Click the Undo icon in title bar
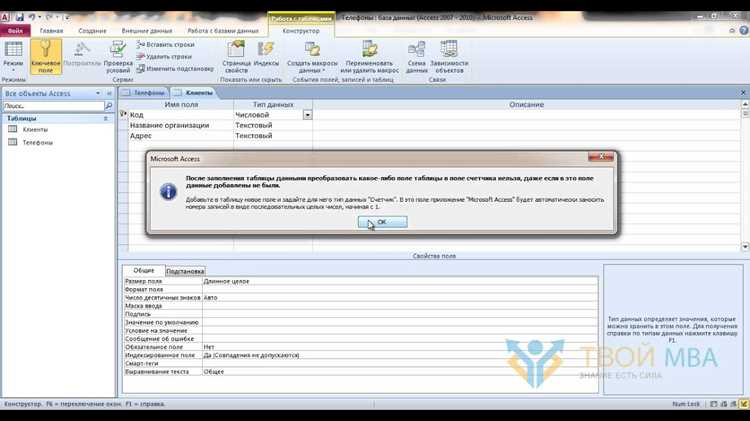 point(32,17)
